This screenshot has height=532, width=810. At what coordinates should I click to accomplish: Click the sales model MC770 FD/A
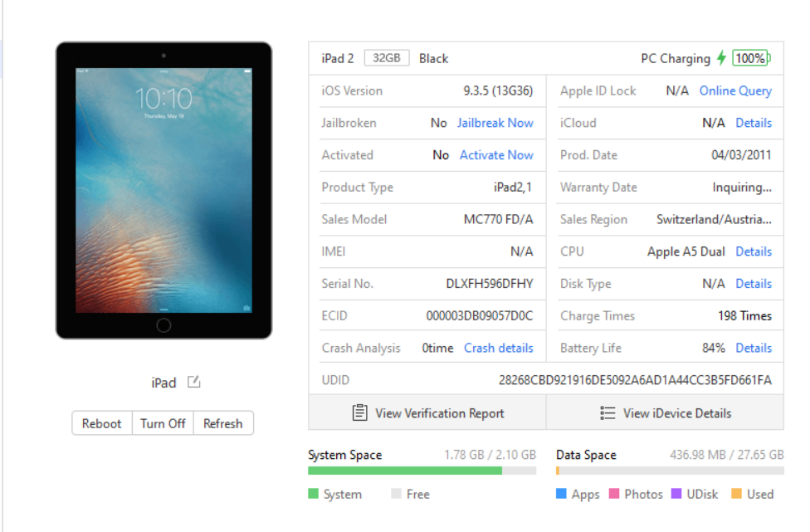[498, 219]
